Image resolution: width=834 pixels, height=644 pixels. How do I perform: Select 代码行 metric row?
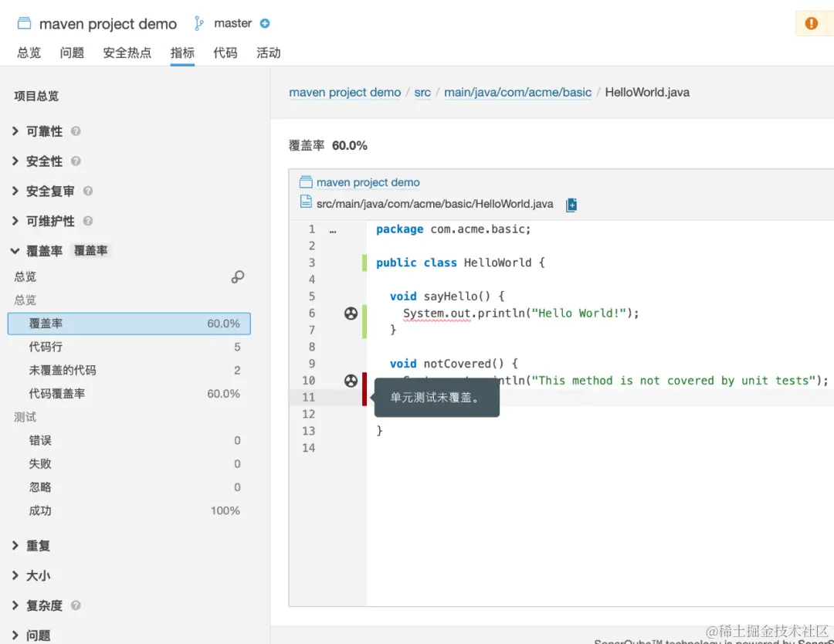coord(129,347)
